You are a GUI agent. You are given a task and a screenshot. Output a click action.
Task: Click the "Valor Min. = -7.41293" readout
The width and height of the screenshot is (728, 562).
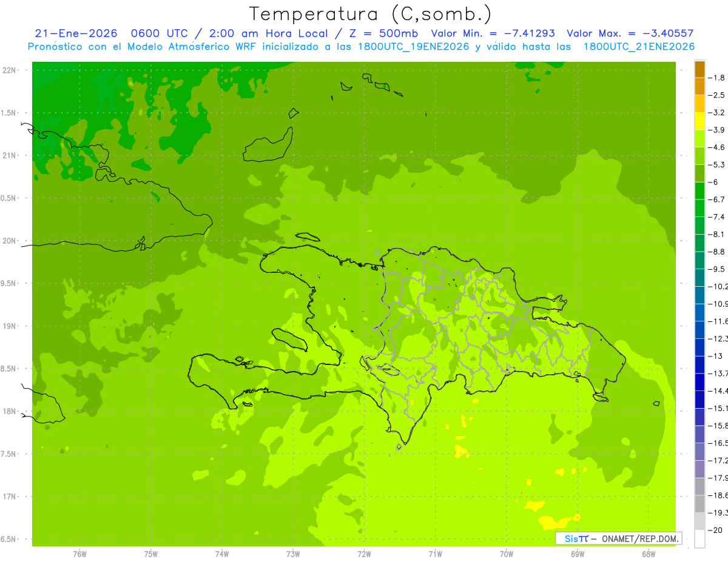pyautogui.click(x=493, y=33)
